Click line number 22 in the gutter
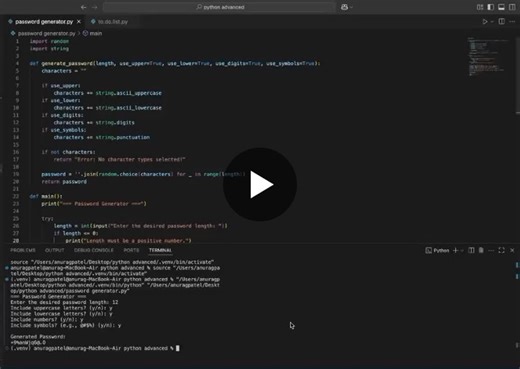The height and width of the screenshot is (369, 520). [16, 196]
